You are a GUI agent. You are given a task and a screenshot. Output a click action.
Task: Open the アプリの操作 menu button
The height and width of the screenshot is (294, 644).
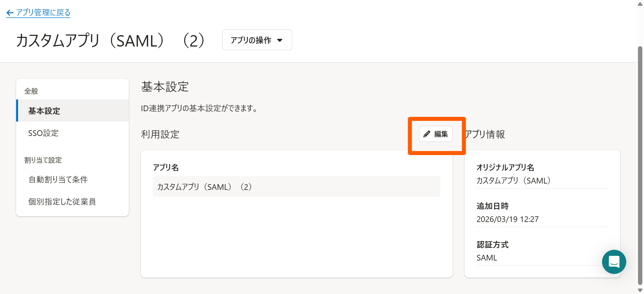tap(257, 40)
